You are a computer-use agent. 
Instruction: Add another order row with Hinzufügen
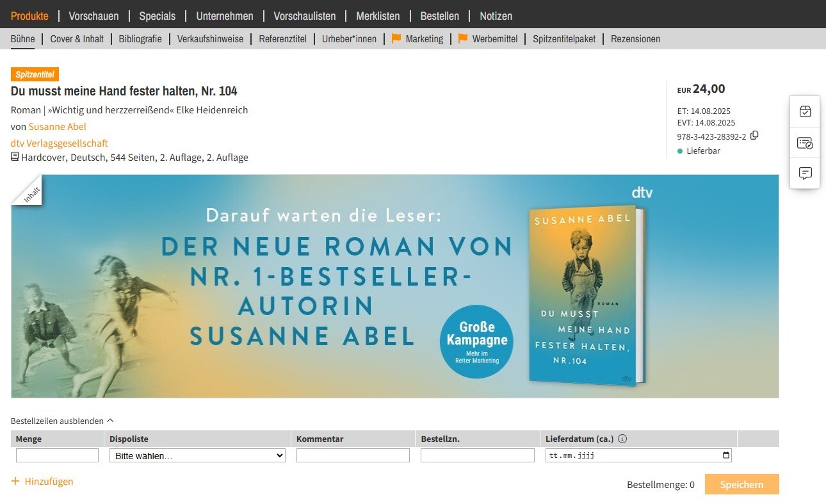point(42,482)
